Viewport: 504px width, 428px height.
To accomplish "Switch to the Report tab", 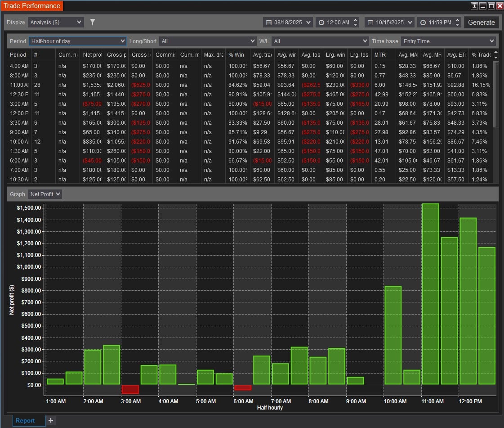I will (x=25, y=420).
